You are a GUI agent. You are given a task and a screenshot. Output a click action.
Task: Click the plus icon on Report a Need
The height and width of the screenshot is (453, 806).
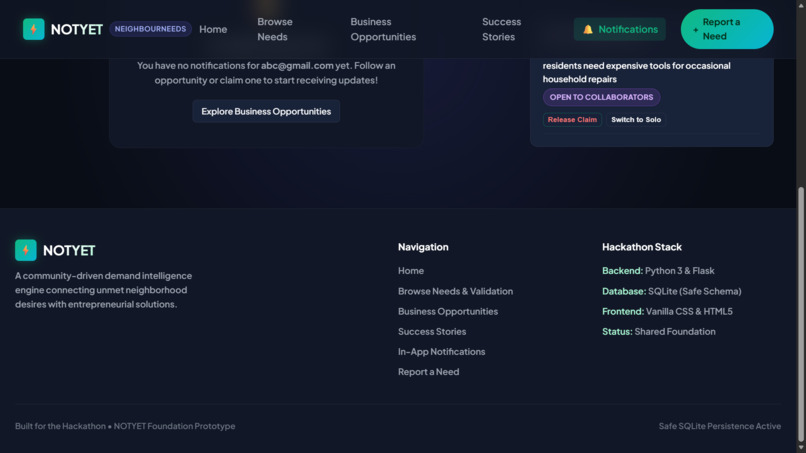(x=695, y=30)
